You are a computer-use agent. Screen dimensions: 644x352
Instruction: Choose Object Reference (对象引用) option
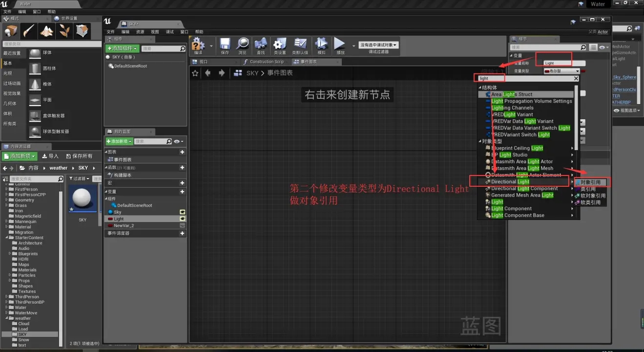click(590, 182)
